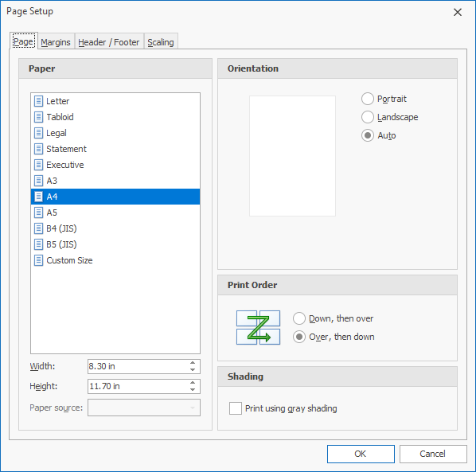Click the Z-shaped print order diagram
The width and height of the screenshot is (476, 472).
(x=258, y=327)
